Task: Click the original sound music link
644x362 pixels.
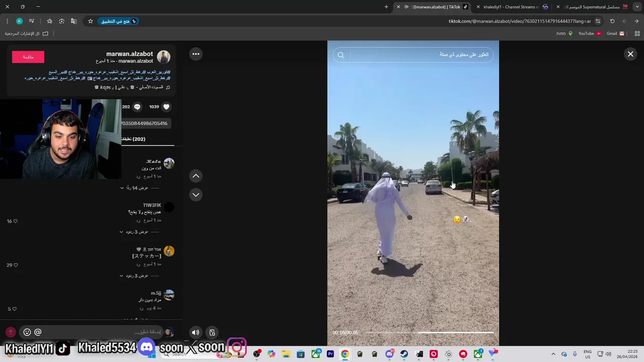Action: click(133, 87)
